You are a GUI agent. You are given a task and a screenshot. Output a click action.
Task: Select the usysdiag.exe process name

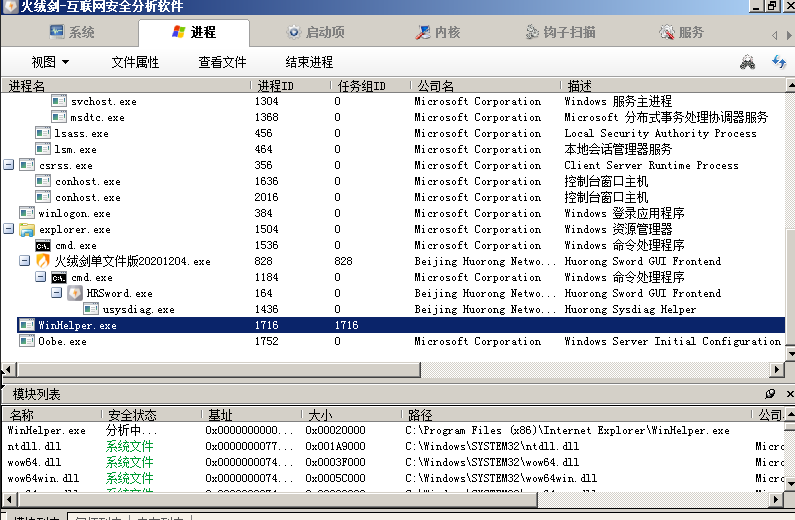(138, 310)
